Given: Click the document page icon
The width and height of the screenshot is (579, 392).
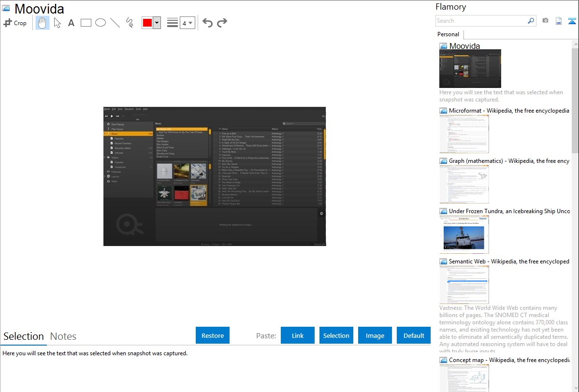Looking at the screenshot, I should [x=559, y=21].
